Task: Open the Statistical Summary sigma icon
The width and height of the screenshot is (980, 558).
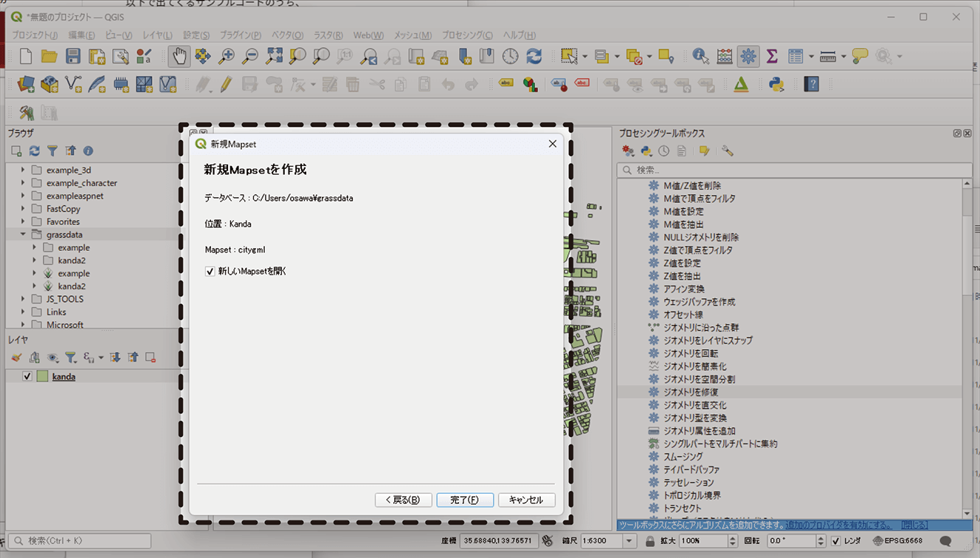Action: click(772, 56)
